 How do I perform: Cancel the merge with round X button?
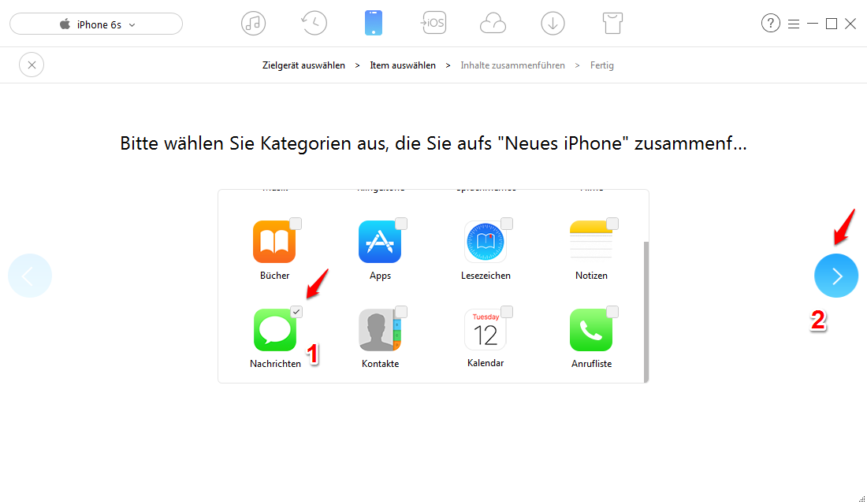[32, 65]
